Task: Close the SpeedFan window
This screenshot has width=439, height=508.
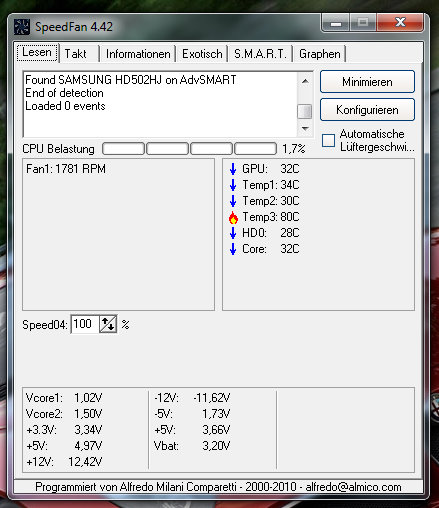Action: point(400,23)
